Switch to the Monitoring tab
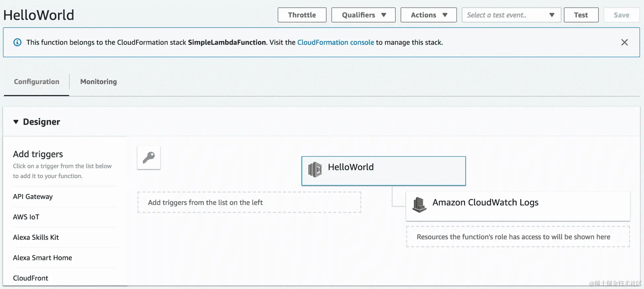Viewport: 644px width, 289px height. (x=98, y=81)
